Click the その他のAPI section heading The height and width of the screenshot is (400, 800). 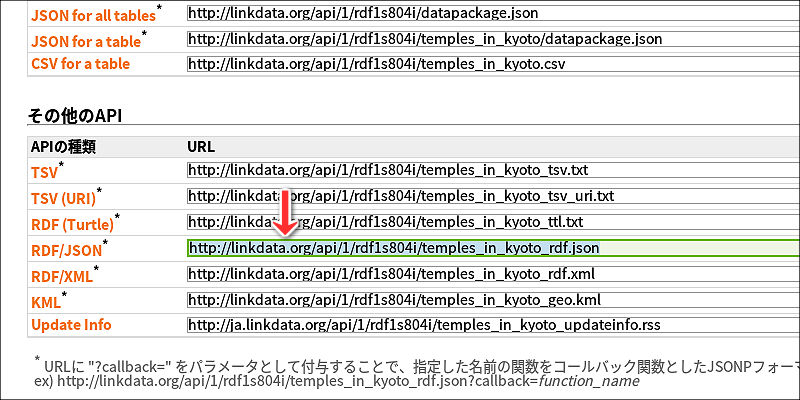(74, 116)
